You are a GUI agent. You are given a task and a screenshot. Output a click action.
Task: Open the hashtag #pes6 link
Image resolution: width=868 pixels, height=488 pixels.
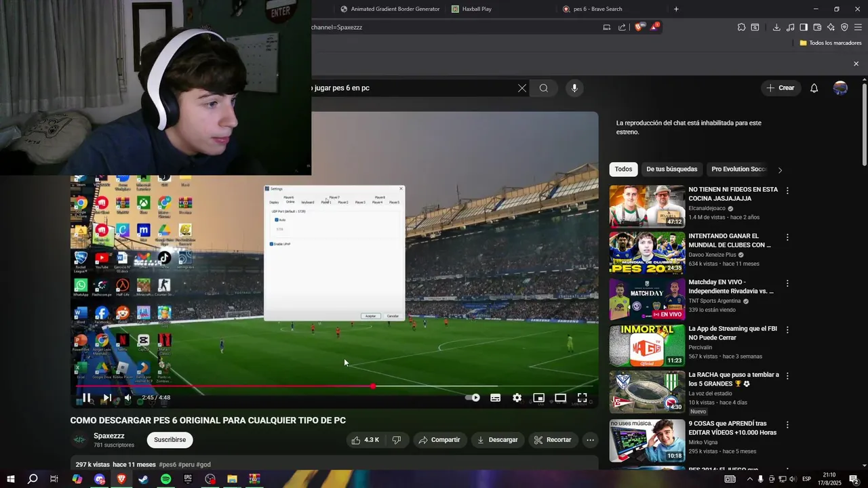167,465
